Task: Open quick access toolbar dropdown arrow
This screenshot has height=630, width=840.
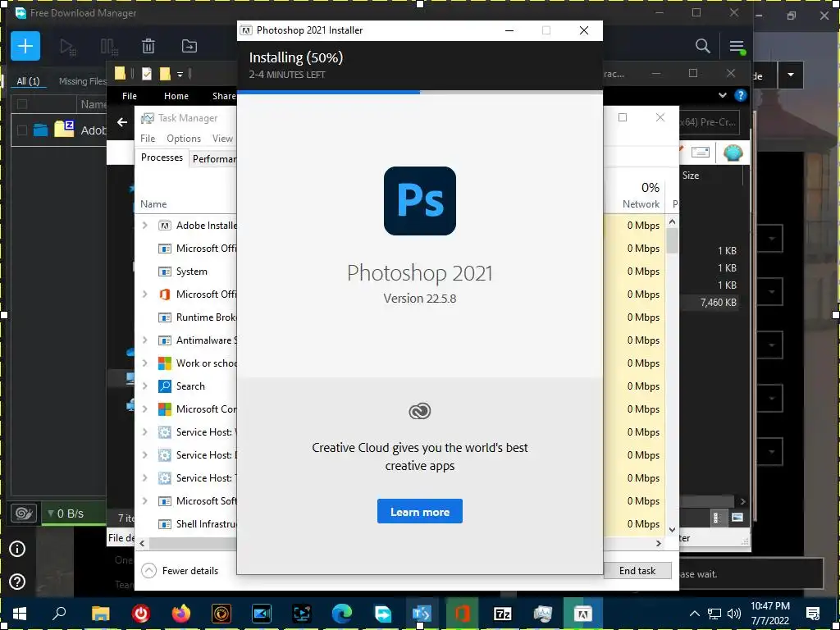Action: tap(180, 74)
